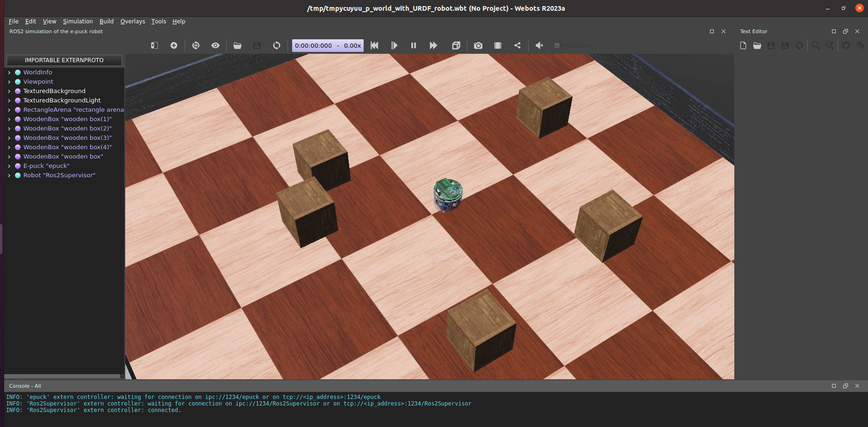This screenshot has height=427, width=868.
Task: Add a new node with the plus icon
Action: pos(173,45)
